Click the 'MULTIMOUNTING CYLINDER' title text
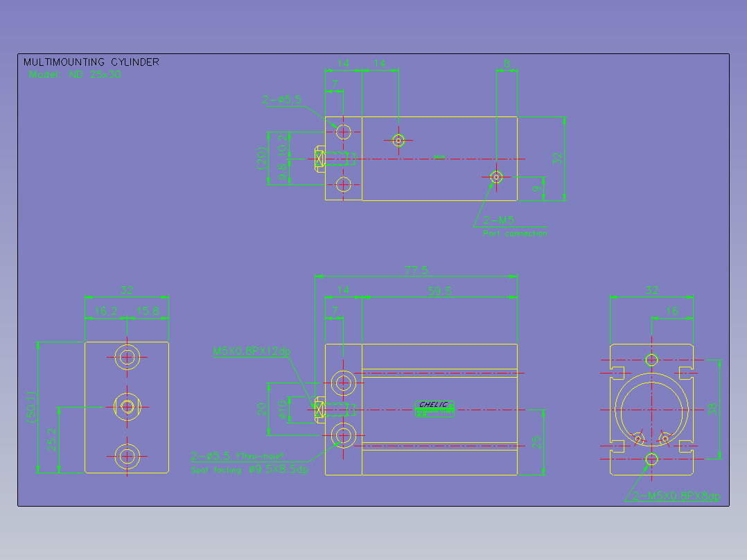This screenshot has width=747, height=560. 91,62
